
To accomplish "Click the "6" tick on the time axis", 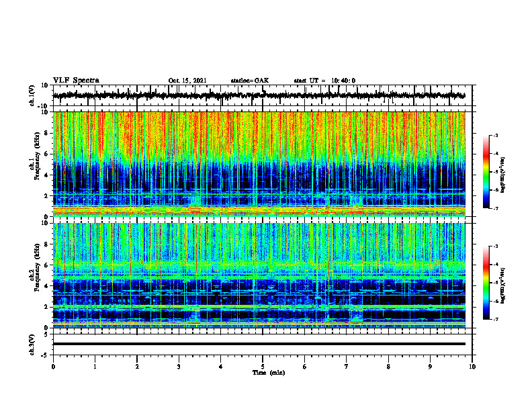I will tap(305, 367).
